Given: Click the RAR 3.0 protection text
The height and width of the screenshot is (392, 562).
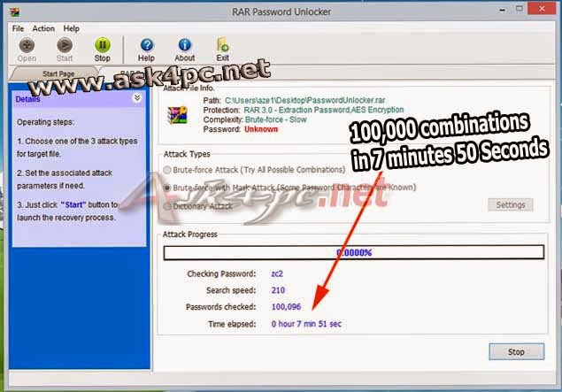Looking at the screenshot, I should click(x=324, y=110).
